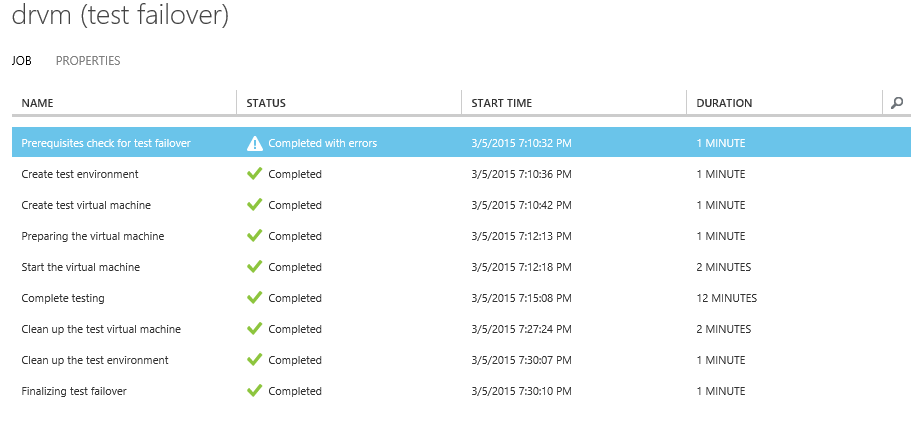Sort by the DURATION column header
Viewport: 918px width, 439px height.
coord(724,103)
